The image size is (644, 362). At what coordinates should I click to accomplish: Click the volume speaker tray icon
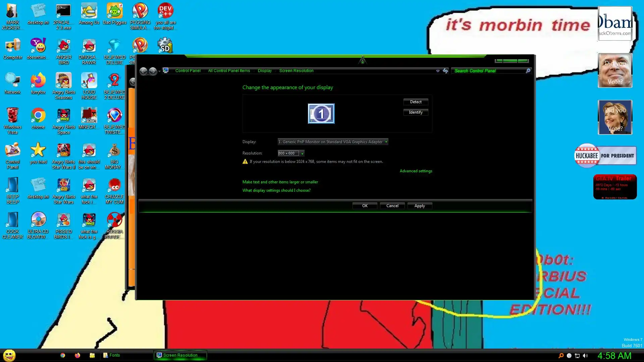pyautogui.click(x=585, y=356)
